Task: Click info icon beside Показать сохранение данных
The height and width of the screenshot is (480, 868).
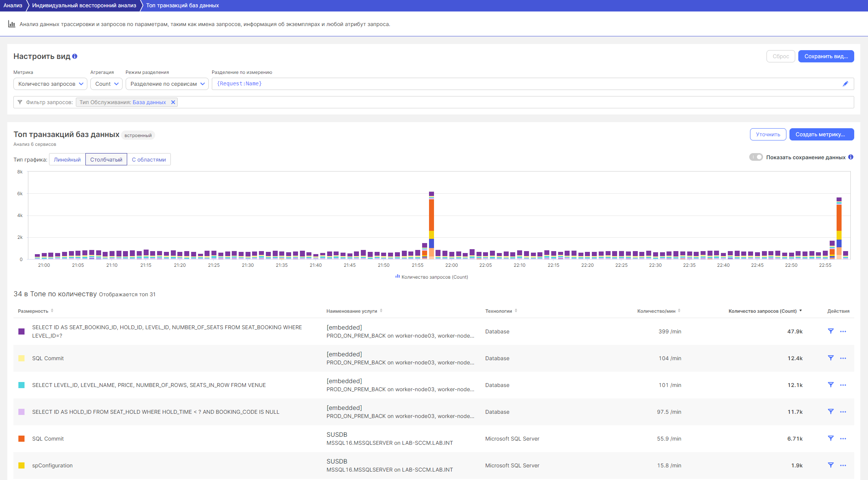Action: pos(851,157)
